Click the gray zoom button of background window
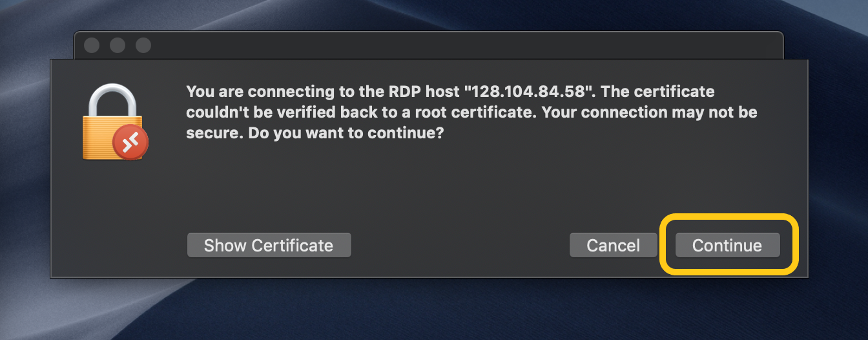The height and width of the screenshot is (340, 868). pos(143,45)
